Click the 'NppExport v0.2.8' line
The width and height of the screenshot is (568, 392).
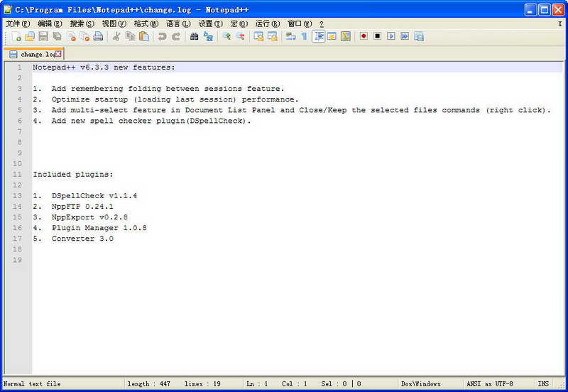[x=80, y=217]
